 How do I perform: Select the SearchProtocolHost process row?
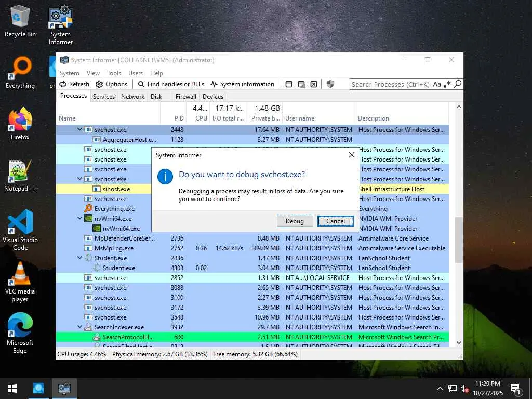click(252, 337)
